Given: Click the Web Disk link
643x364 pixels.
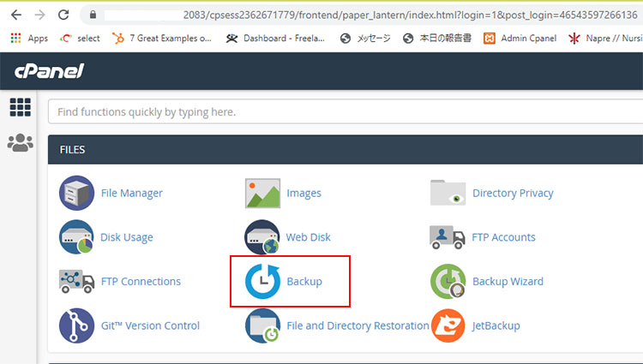Looking at the screenshot, I should (x=308, y=237).
